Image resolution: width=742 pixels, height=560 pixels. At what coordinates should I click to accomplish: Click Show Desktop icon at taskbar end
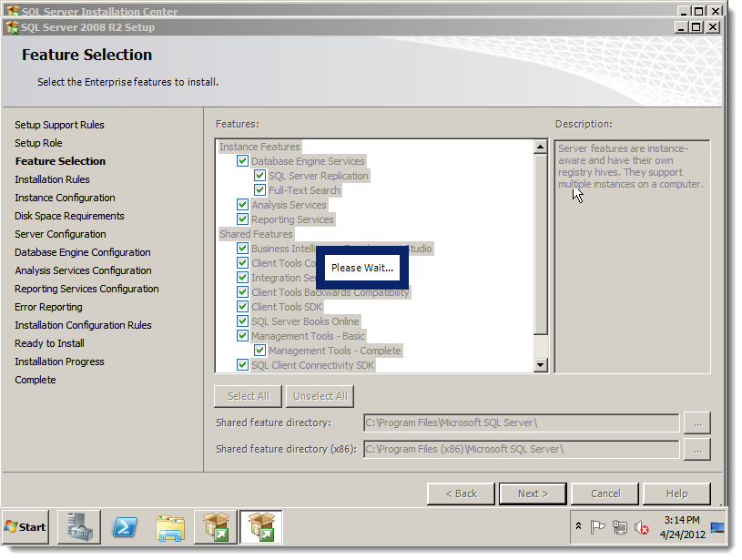717,527
